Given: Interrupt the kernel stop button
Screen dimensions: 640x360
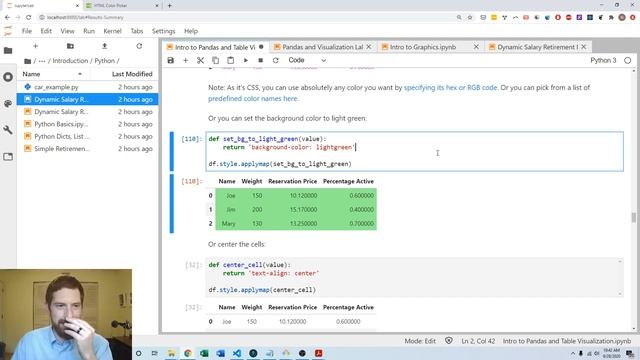Looking at the screenshot, I should (x=260, y=60).
